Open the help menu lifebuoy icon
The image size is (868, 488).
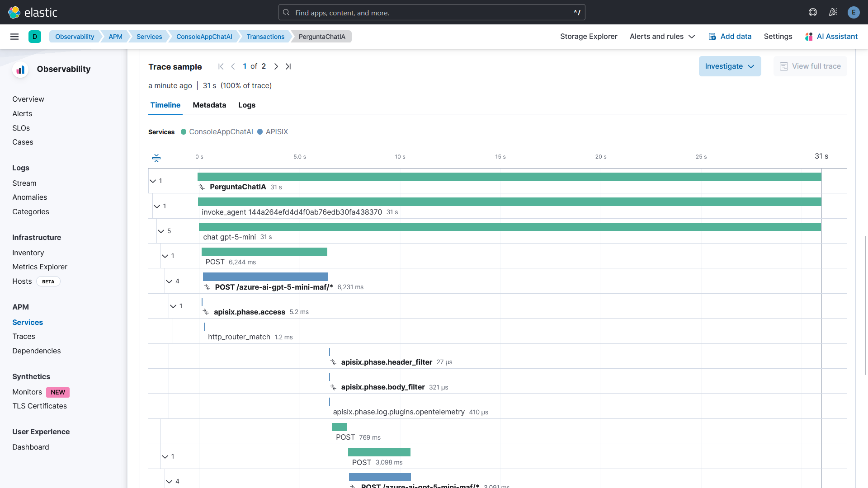pos(813,12)
